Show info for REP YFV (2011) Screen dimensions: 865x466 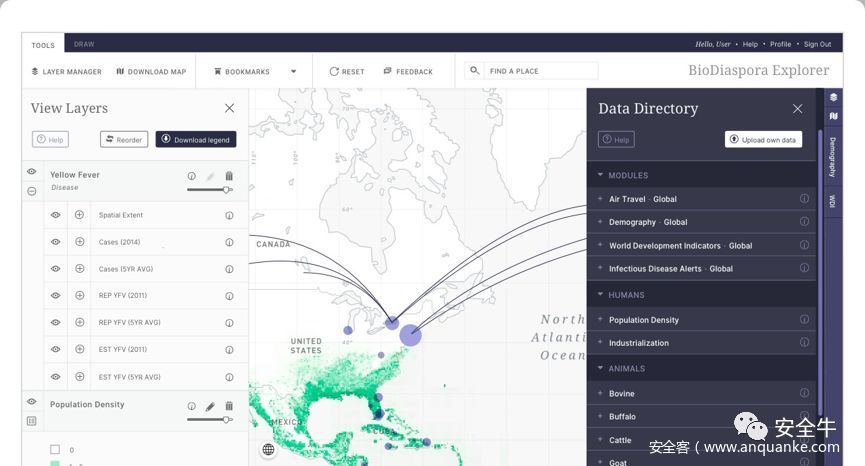coord(229,296)
